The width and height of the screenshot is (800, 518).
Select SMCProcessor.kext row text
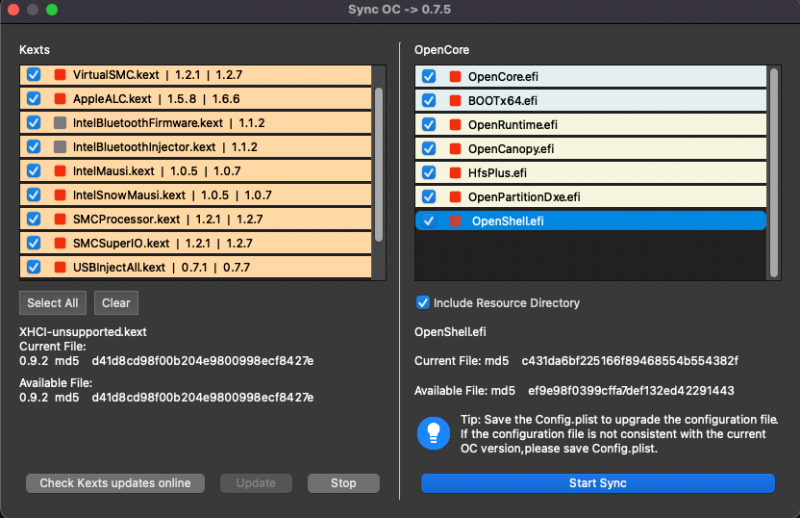click(167, 219)
